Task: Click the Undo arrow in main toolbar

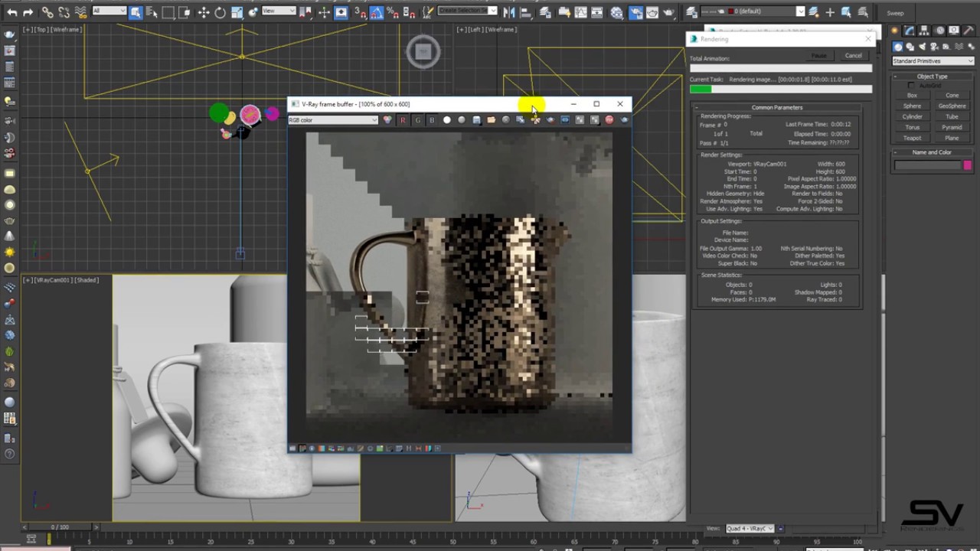Action: (11, 12)
